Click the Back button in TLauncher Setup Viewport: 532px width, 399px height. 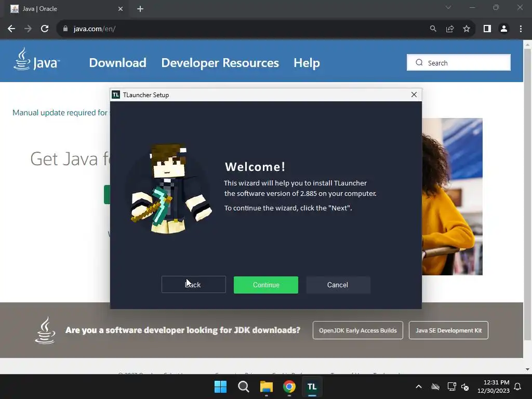click(193, 284)
